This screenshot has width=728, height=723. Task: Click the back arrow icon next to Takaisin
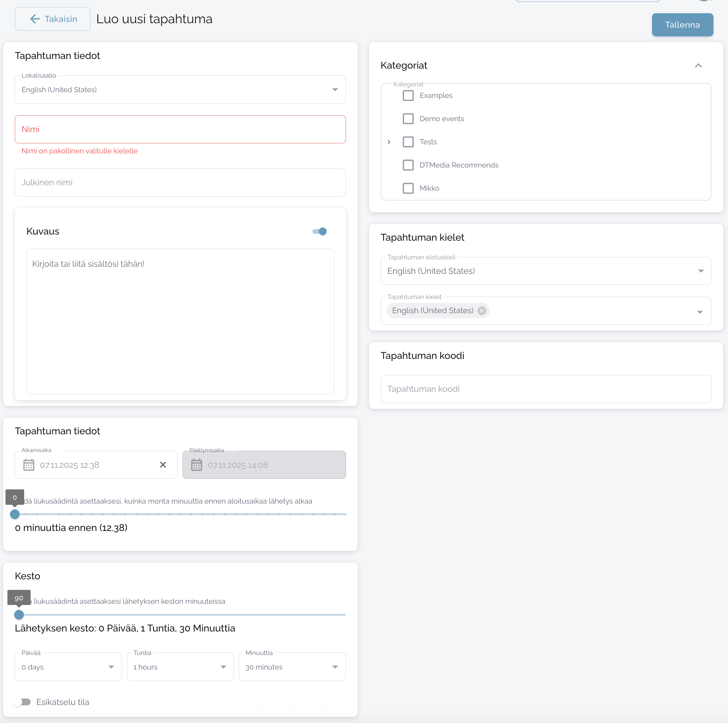35,19
